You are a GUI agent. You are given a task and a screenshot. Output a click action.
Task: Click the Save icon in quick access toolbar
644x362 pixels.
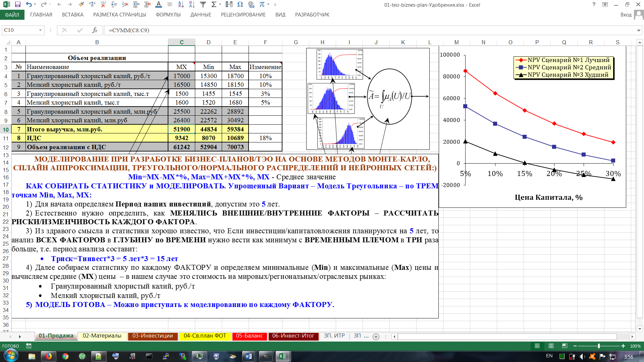(18, 5)
